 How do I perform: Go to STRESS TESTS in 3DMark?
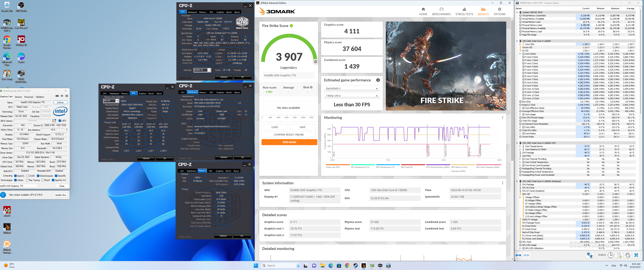pyautogui.click(x=464, y=11)
